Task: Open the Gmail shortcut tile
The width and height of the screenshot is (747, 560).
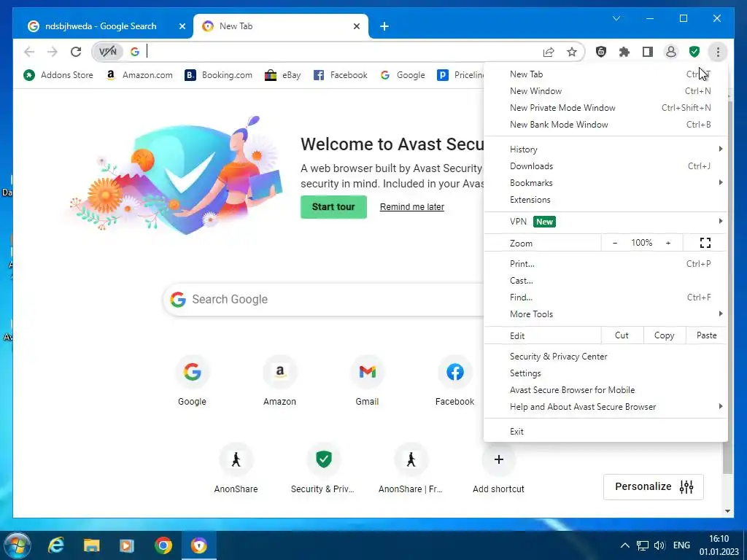Action: (368, 381)
